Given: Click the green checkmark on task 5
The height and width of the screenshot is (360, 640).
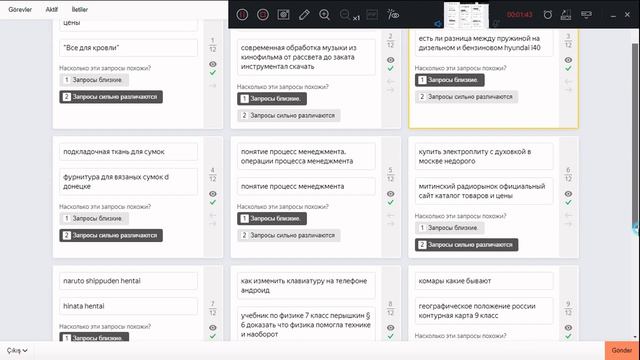Looking at the screenshot, I should 391,202.
